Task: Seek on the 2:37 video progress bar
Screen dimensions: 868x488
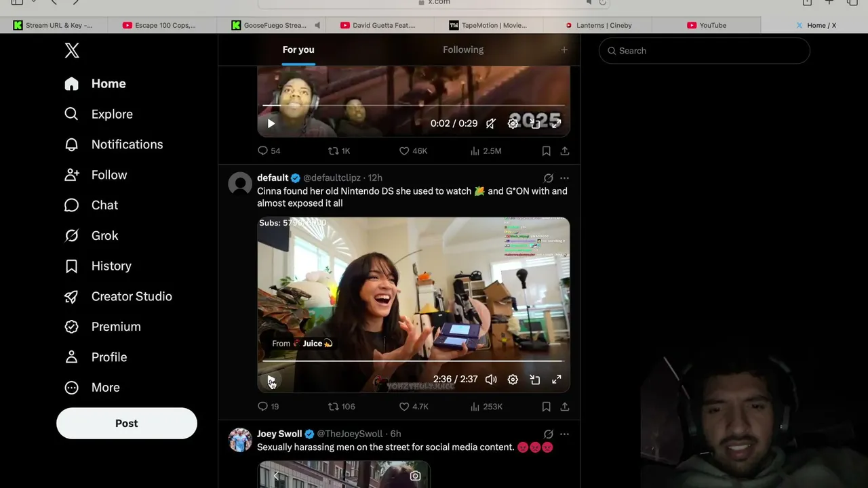Action: coord(414,361)
